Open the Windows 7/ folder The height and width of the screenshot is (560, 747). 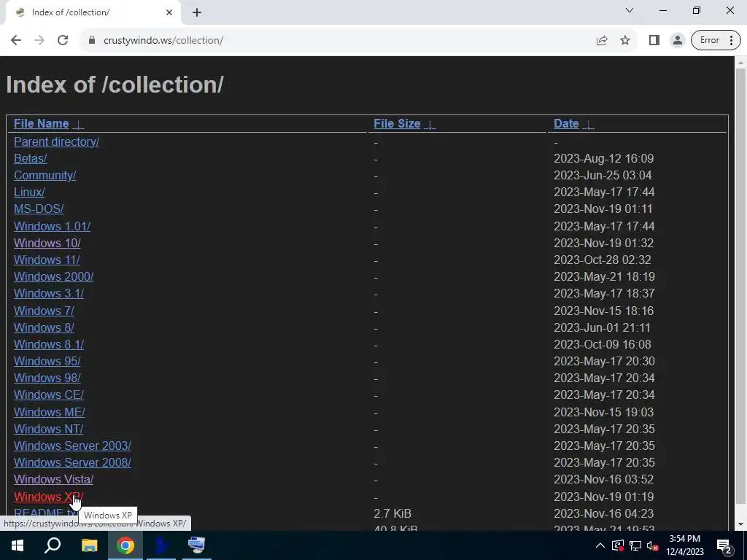(44, 311)
